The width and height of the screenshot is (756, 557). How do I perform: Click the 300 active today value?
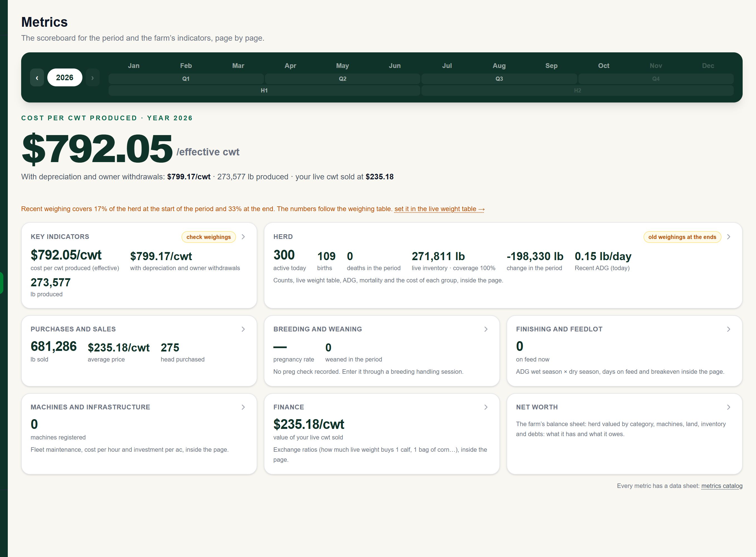(x=284, y=255)
